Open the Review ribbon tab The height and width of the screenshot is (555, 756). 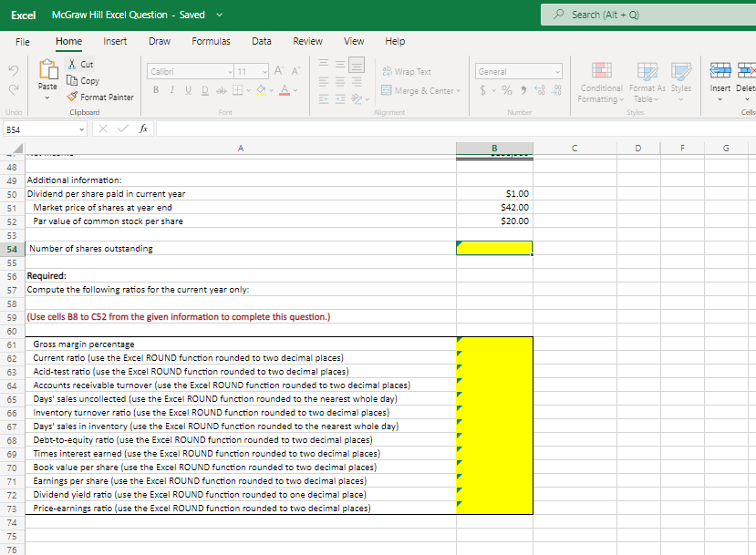point(307,41)
